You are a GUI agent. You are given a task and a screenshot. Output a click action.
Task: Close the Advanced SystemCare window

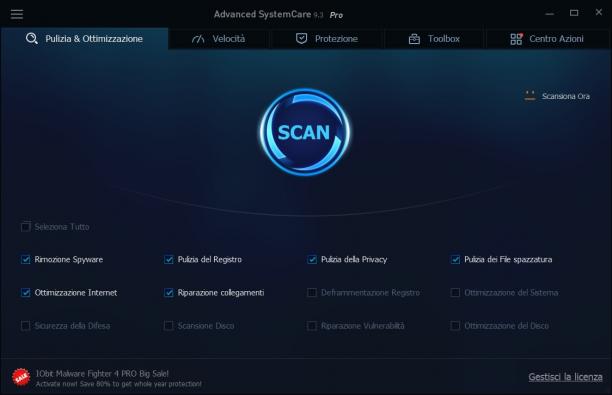point(599,12)
